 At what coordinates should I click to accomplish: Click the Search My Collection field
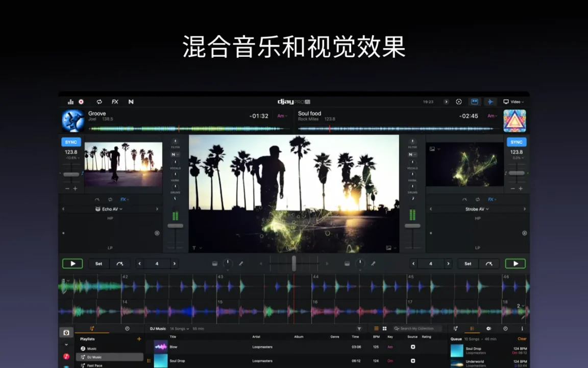(x=417, y=329)
